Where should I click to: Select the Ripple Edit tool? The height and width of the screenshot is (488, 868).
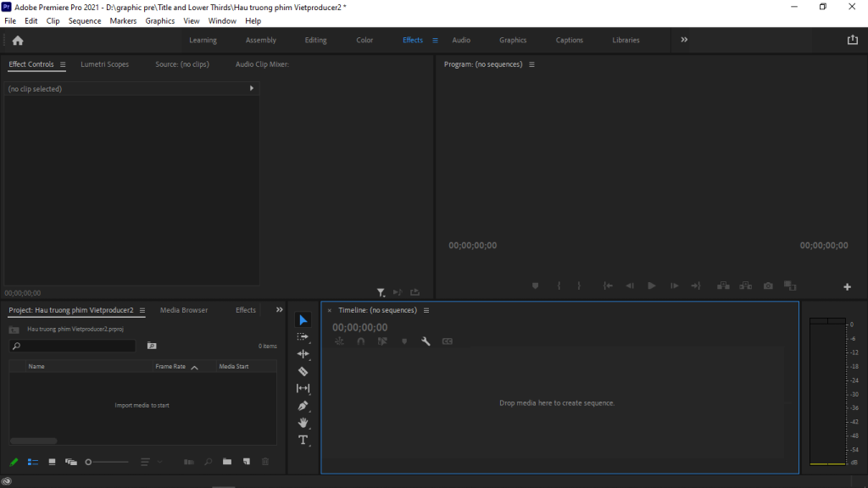click(303, 353)
